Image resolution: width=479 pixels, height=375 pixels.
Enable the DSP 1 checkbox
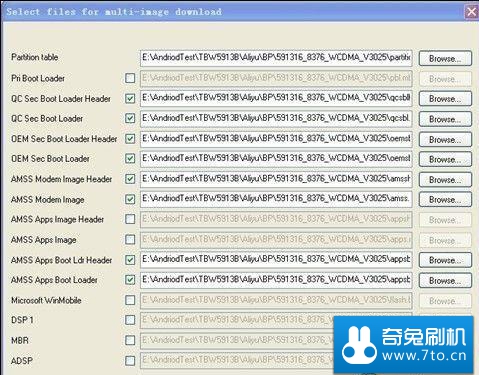coord(130,320)
